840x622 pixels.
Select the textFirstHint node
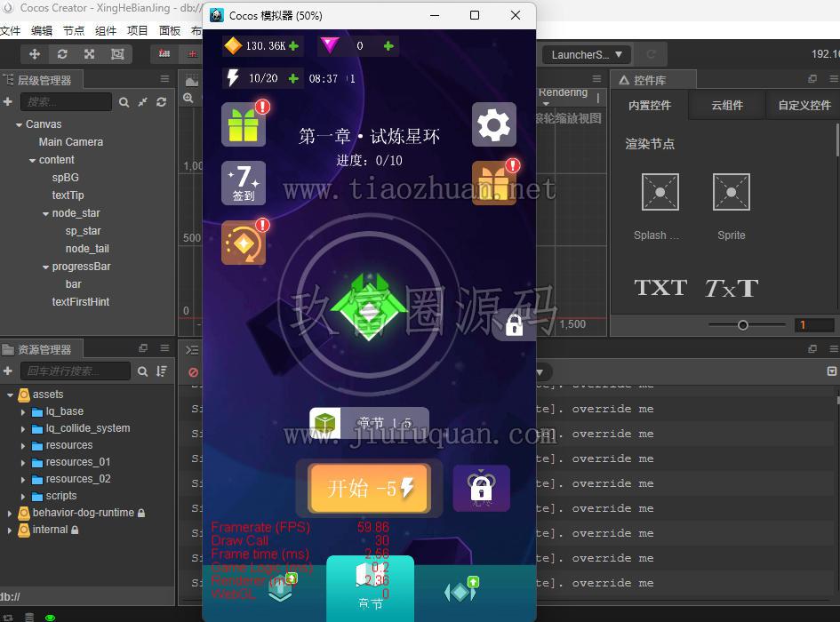[80, 302]
